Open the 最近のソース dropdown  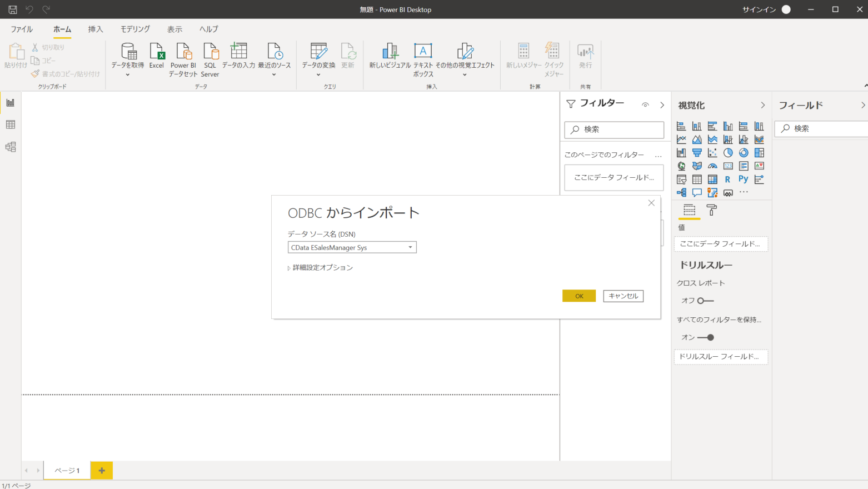pos(274,74)
